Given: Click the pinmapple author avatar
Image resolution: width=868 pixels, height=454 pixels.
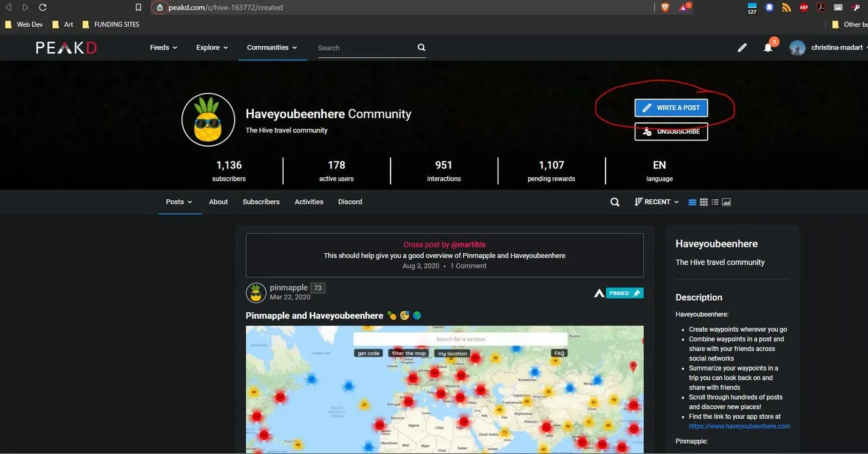Looking at the screenshot, I should (x=256, y=292).
